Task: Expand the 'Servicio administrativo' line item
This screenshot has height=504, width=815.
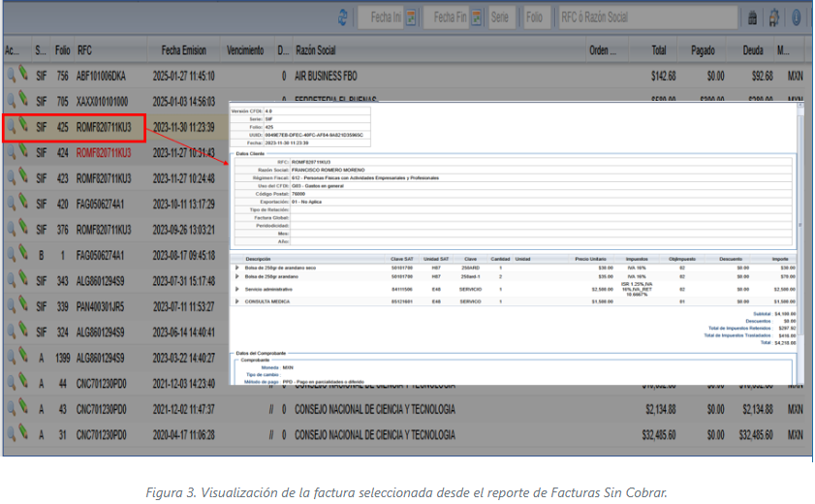Action: tap(236, 289)
